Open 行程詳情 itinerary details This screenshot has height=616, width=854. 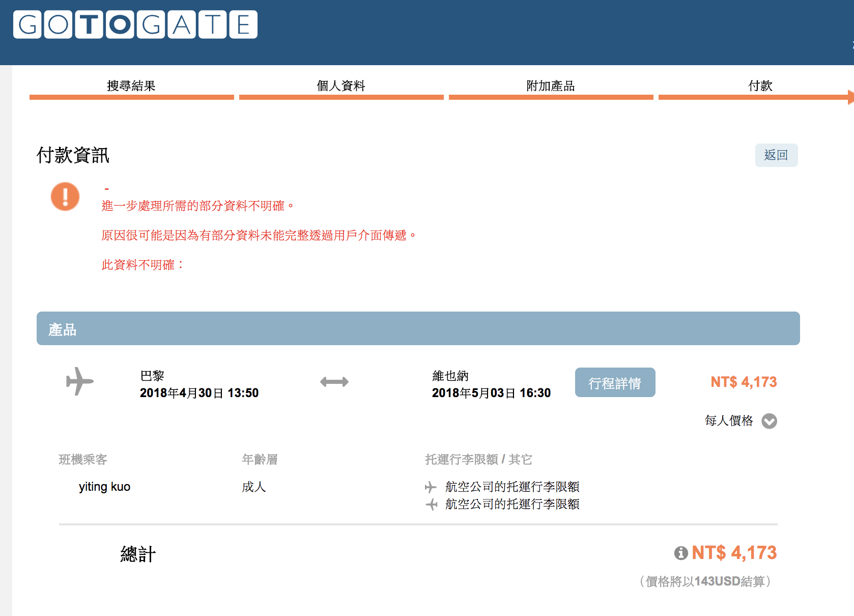(x=615, y=382)
